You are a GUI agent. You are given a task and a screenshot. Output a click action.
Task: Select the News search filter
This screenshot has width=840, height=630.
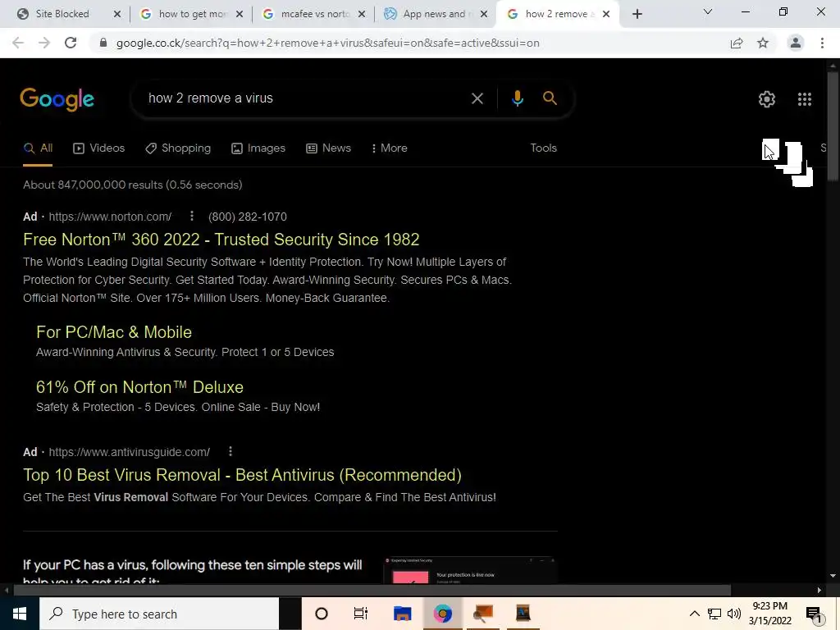(328, 148)
